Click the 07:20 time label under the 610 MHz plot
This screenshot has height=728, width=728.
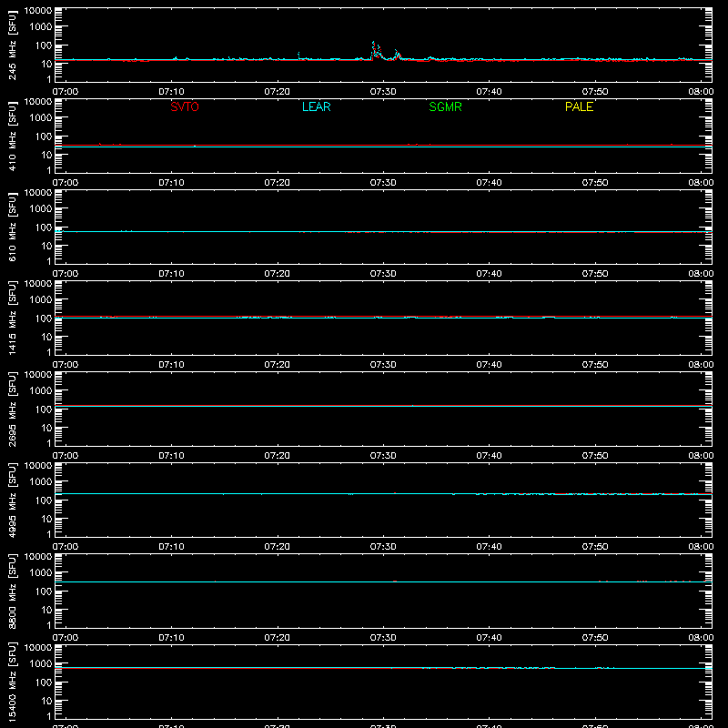(x=278, y=274)
